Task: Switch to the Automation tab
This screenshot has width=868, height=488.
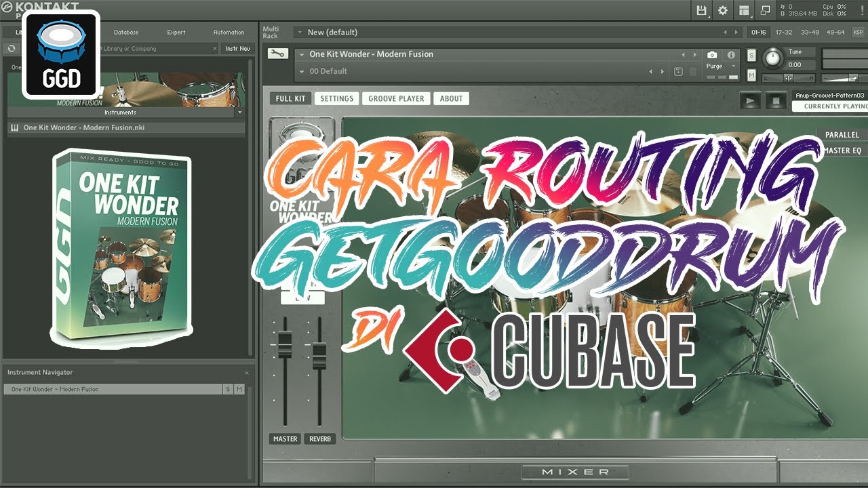Action: pyautogui.click(x=229, y=33)
